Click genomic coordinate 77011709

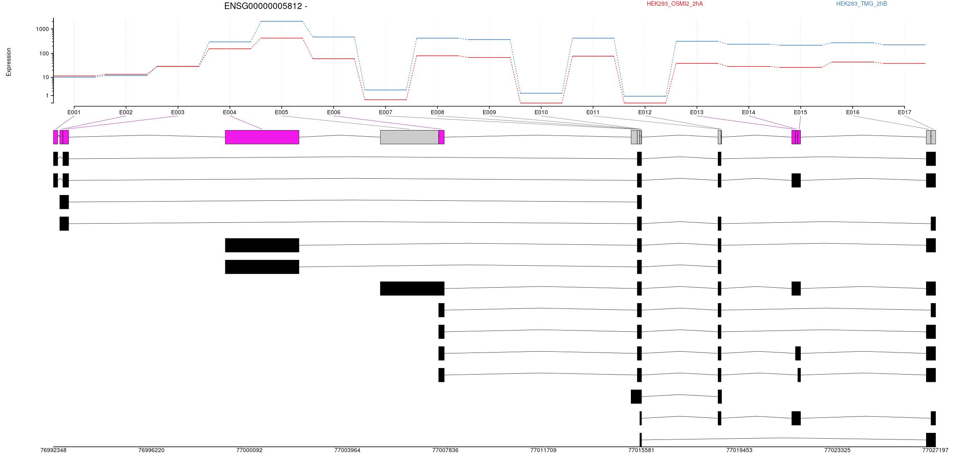tap(543, 450)
